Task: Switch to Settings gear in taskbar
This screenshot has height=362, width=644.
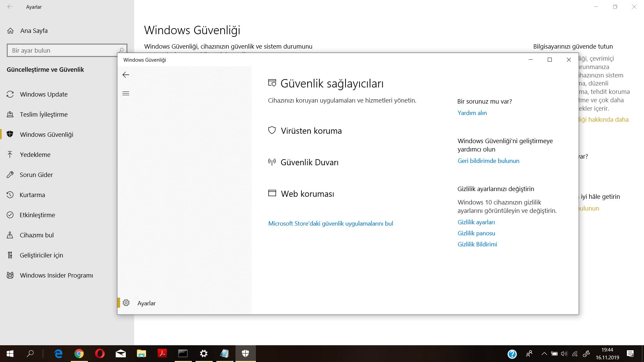Action: click(204, 354)
